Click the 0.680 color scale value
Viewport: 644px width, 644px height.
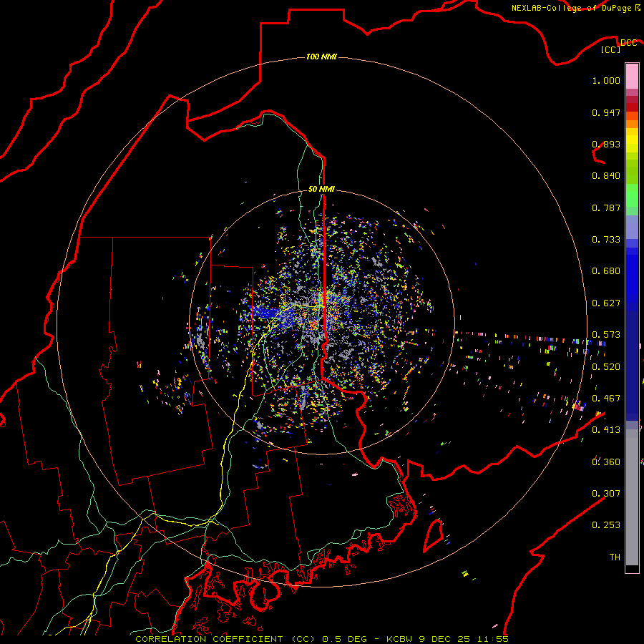(606, 271)
